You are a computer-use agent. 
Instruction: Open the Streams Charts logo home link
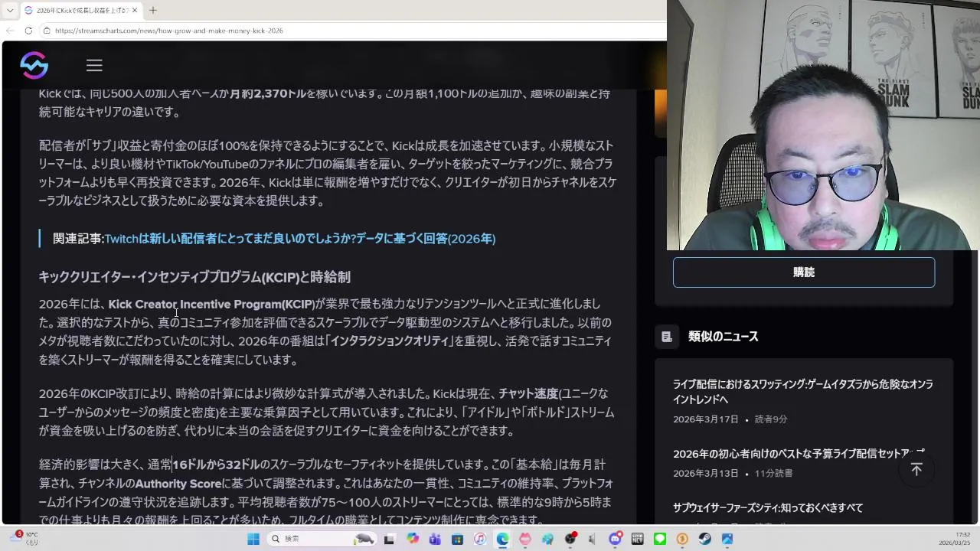point(34,65)
